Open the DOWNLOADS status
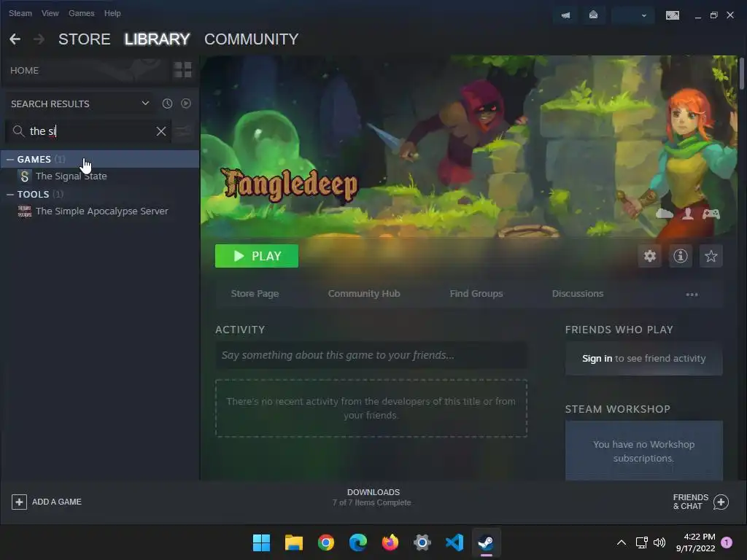This screenshot has height=560, width=747. [373, 497]
